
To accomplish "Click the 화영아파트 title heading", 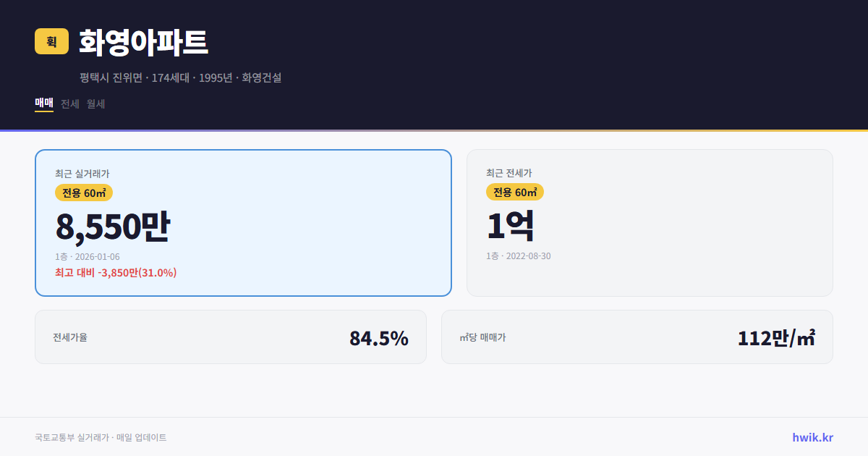I will coord(141,42).
